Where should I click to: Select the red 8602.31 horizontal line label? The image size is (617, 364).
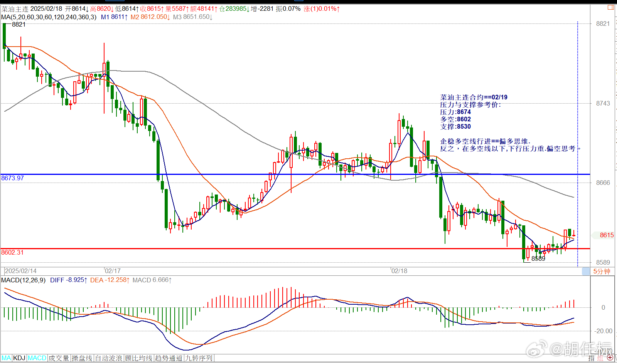click(12, 252)
